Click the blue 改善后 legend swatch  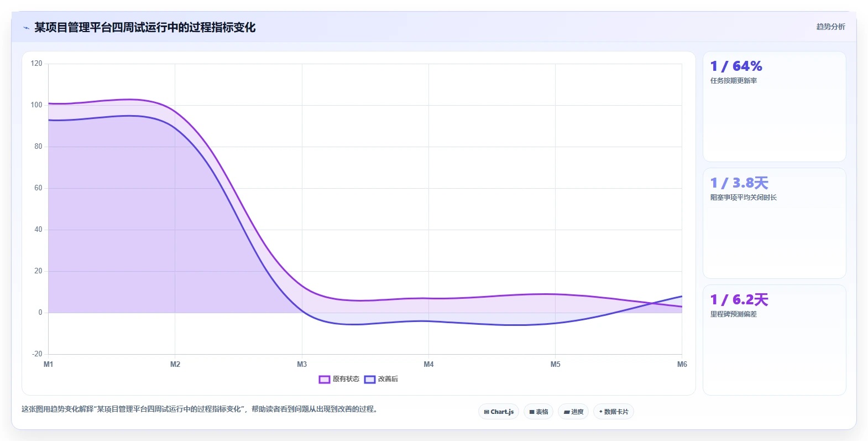coord(370,379)
